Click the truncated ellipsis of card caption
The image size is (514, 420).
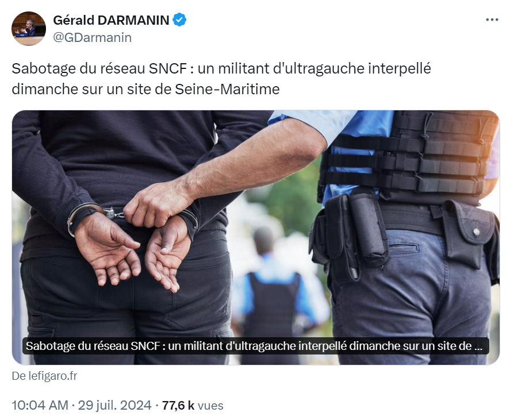coord(478,346)
